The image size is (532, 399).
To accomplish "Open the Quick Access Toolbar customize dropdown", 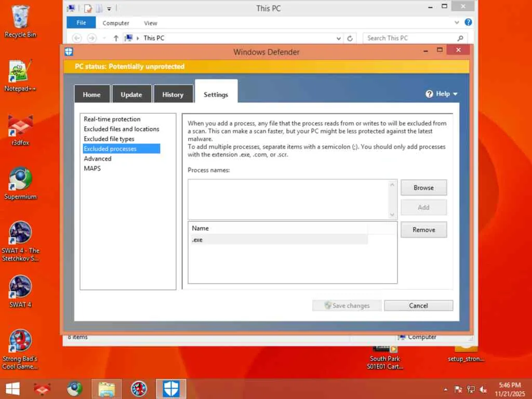I will pos(109,9).
